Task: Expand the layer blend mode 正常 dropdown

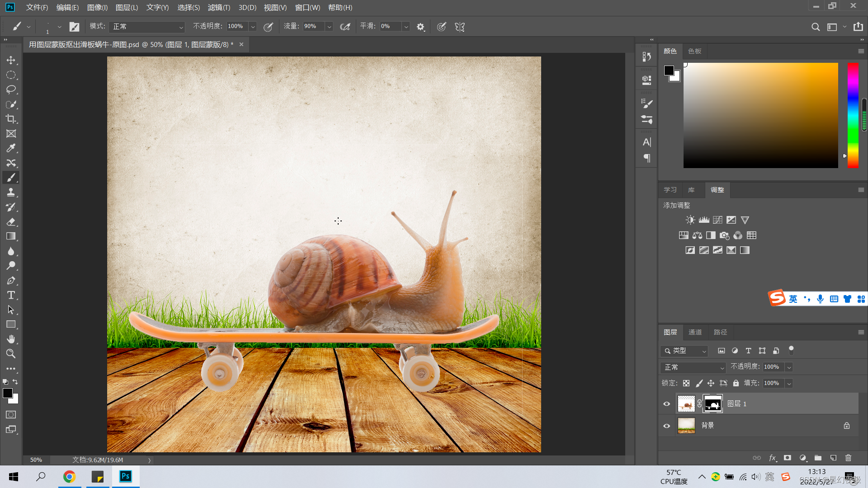Action: click(693, 367)
